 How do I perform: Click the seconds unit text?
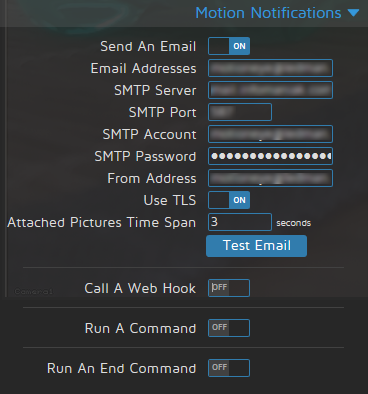[293, 223]
